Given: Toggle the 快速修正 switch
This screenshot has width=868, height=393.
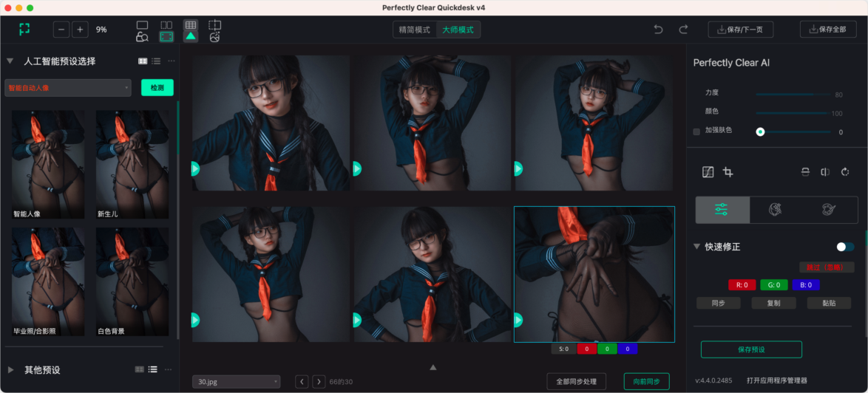Looking at the screenshot, I should (845, 247).
